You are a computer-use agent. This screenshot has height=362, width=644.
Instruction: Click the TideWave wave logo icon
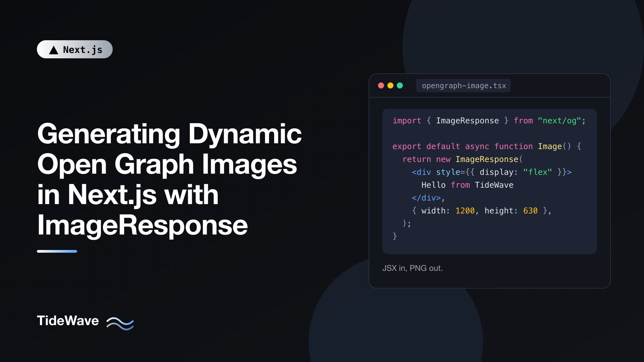pyautogui.click(x=120, y=323)
